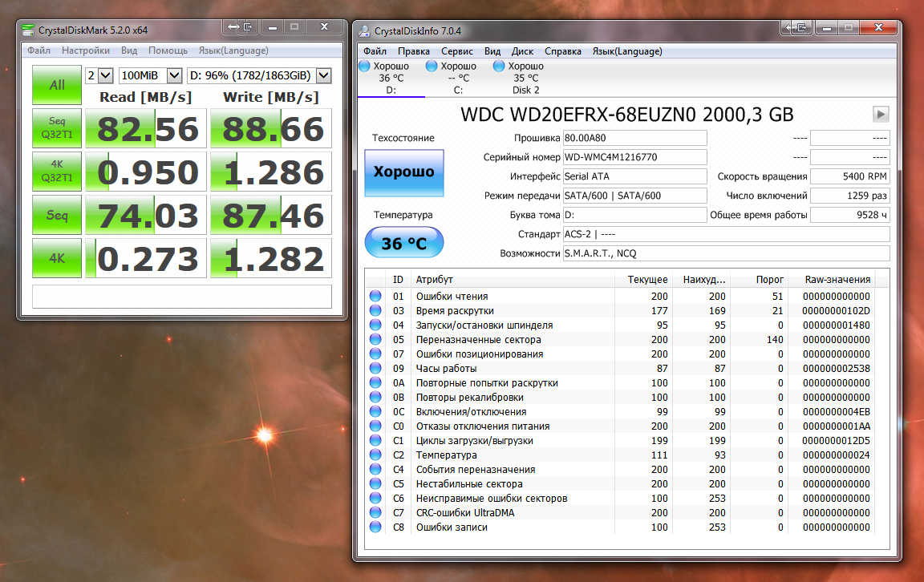Click status icon for Время раскрутки row
This screenshot has height=582, width=924.
[375, 310]
